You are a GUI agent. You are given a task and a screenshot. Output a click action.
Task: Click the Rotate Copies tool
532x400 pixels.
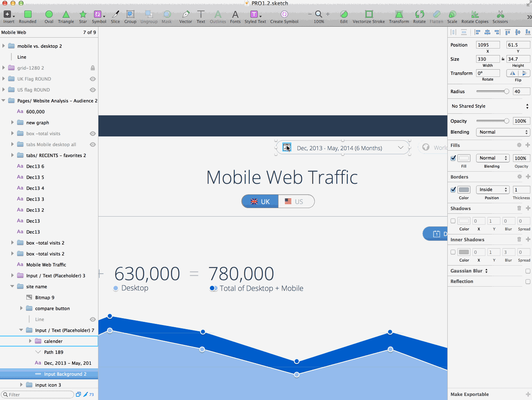click(x=475, y=17)
